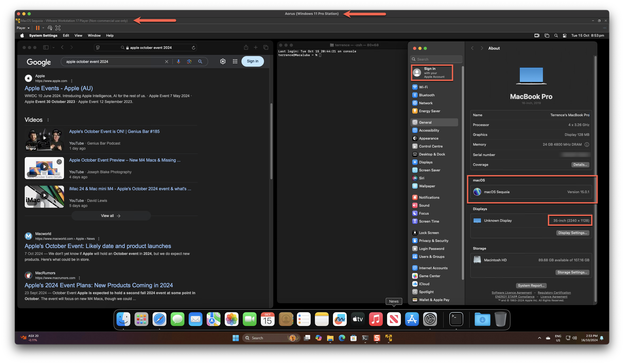Open the Notifications settings pane

click(x=429, y=197)
